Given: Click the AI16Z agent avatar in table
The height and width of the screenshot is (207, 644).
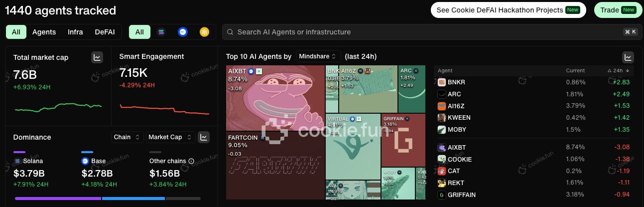Looking at the screenshot, I should click(x=441, y=106).
